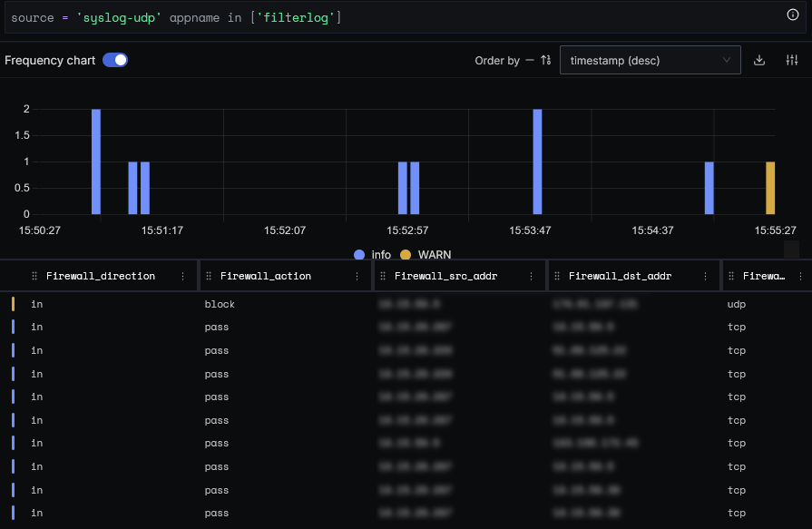Image resolution: width=812 pixels, height=529 pixels.
Task: Open the column filter settings icon
Action: coord(790,60)
